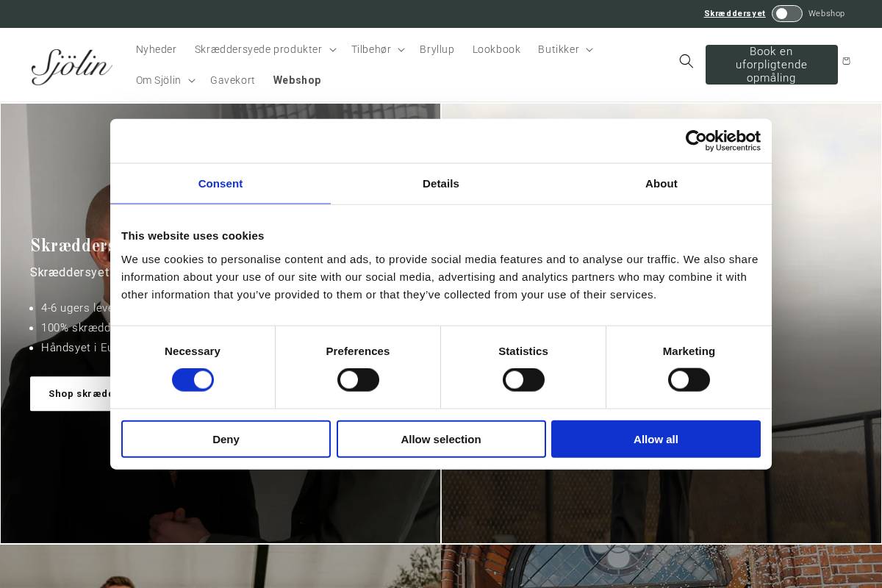
Task: Click the 'This website uses cookies' heading
Action: click(x=193, y=236)
